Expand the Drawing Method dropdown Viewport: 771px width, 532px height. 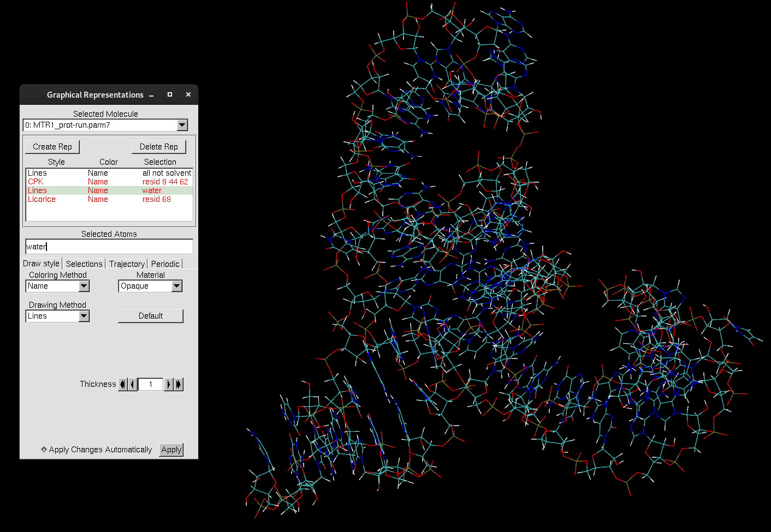click(x=84, y=316)
